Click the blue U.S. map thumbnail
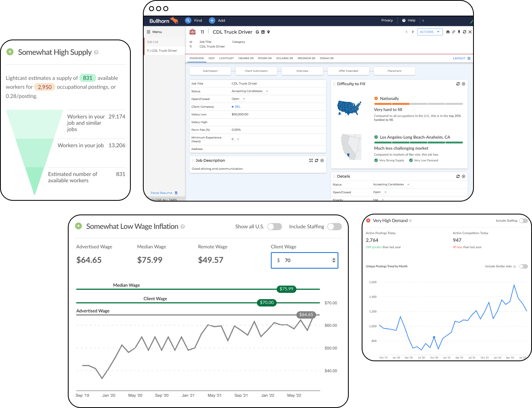The width and height of the screenshot is (532, 408). click(349, 108)
